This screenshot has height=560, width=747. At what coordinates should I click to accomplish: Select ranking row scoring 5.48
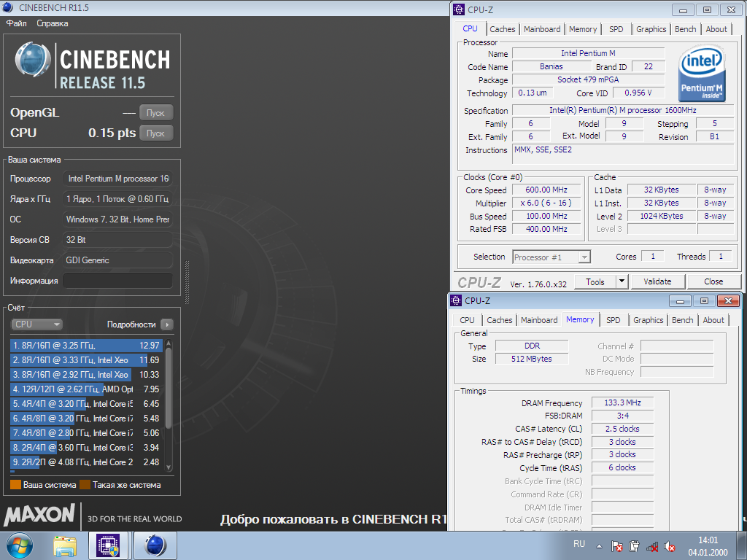click(x=86, y=419)
